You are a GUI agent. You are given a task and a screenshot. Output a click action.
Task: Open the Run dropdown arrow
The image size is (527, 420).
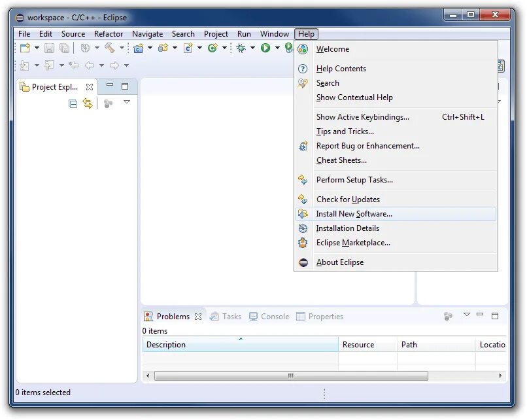coord(277,48)
